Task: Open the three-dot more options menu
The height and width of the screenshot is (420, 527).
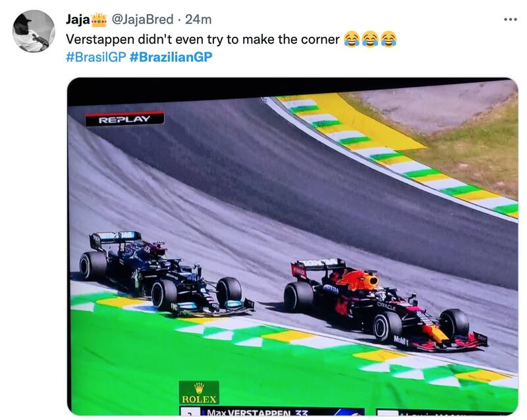Action: click(x=510, y=20)
